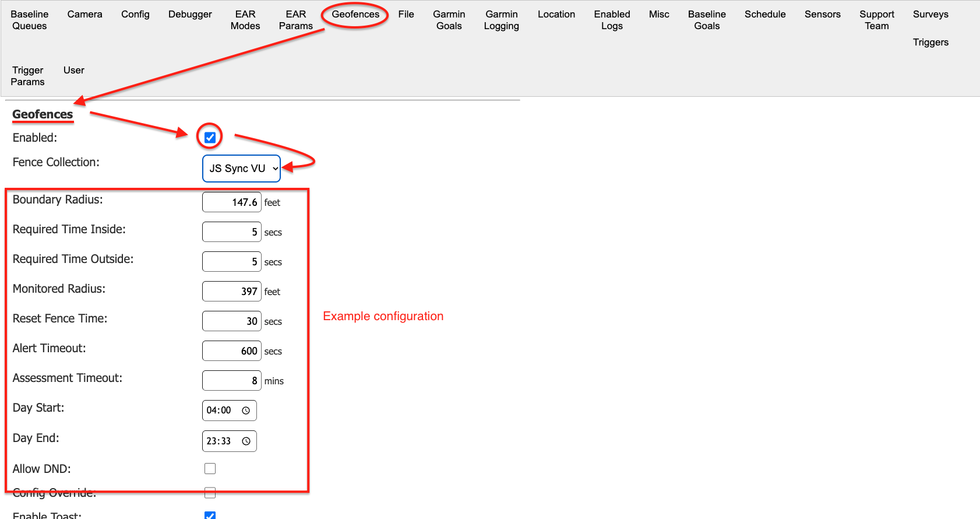Select the Geofences tab
980x519 pixels.
(355, 14)
